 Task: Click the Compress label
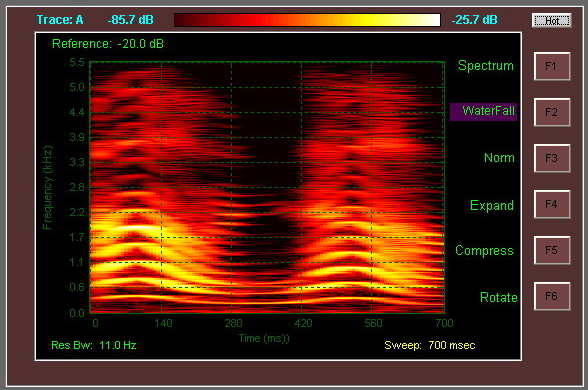tap(484, 250)
